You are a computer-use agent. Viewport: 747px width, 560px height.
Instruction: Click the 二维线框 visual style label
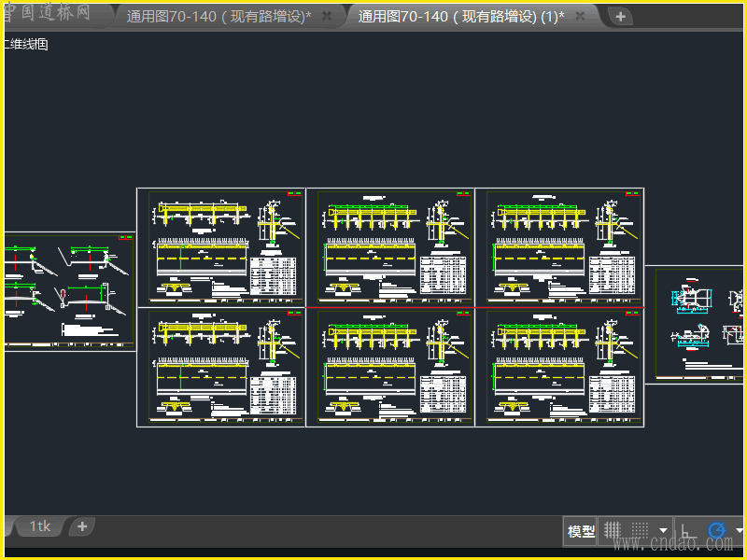(25, 44)
